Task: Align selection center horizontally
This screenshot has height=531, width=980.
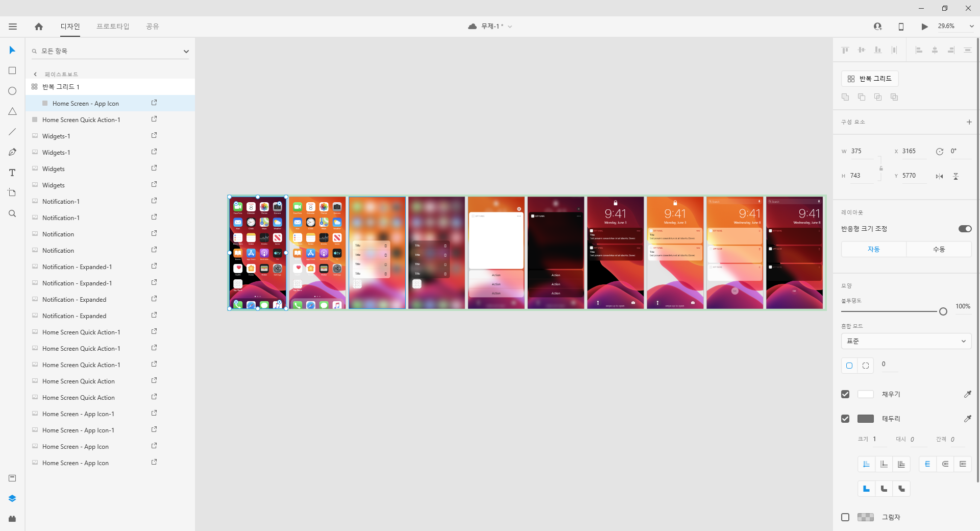Action: point(935,50)
